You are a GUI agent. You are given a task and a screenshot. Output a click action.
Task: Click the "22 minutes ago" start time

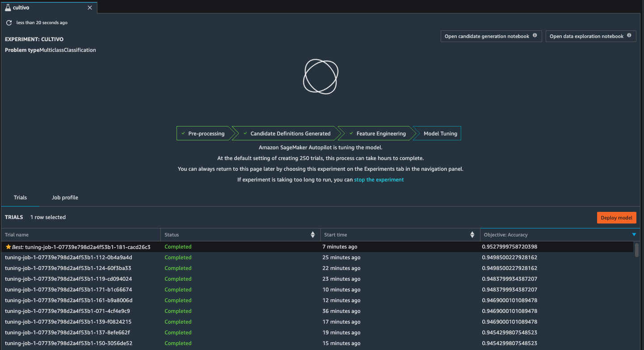click(x=341, y=268)
